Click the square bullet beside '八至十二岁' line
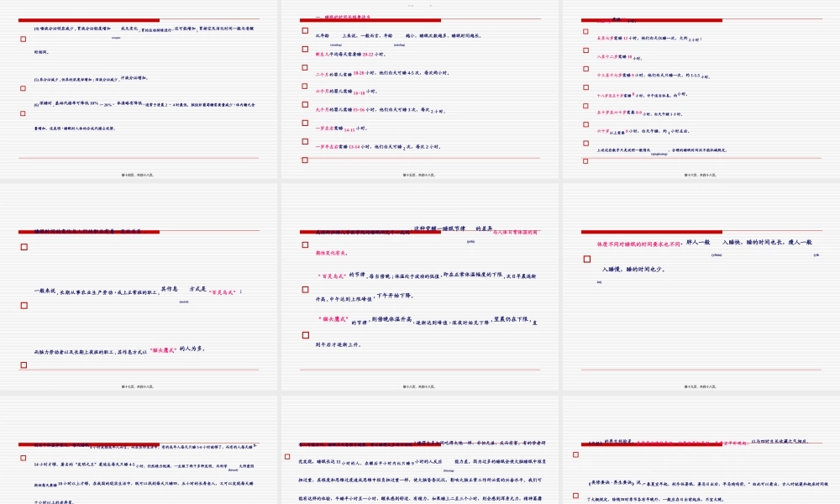 585,50
